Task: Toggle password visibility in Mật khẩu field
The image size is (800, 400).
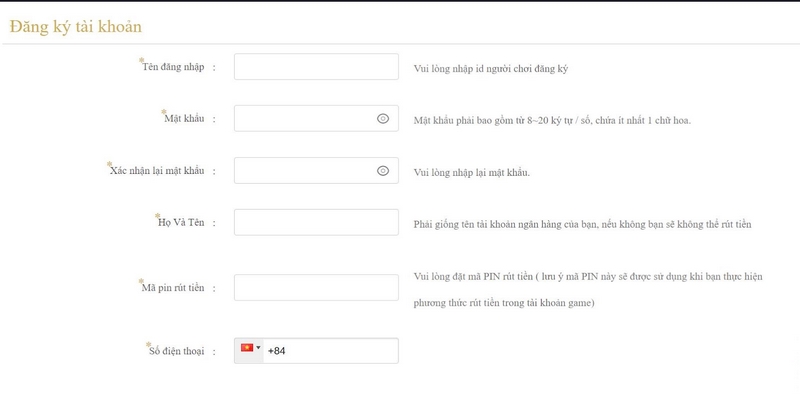Action: (x=382, y=119)
